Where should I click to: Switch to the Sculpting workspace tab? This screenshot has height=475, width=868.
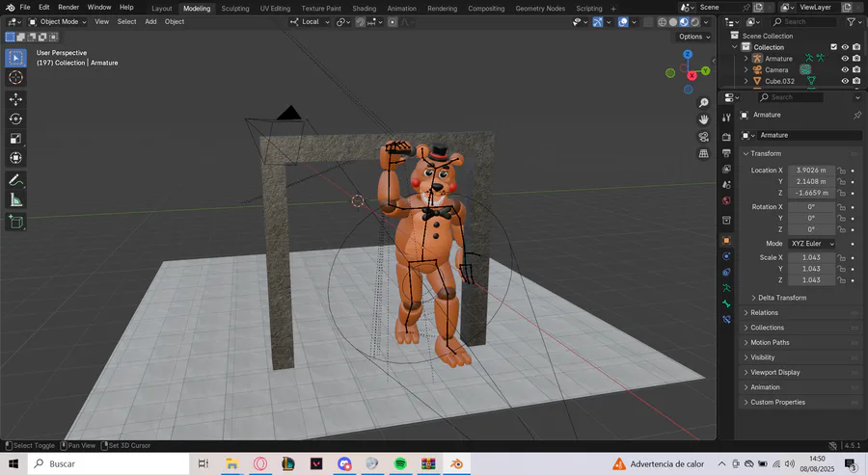point(235,9)
